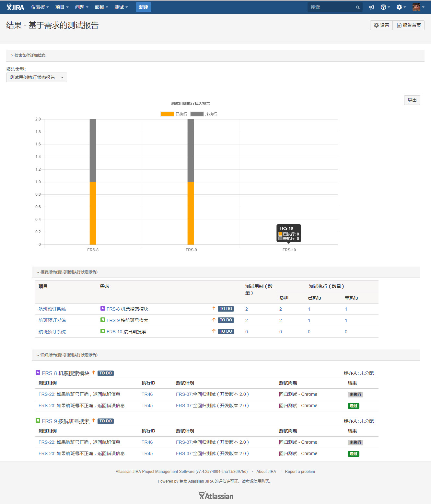Expand 搜索条件详细信息 section
431x504 pixels.
click(x=29, y=55)
